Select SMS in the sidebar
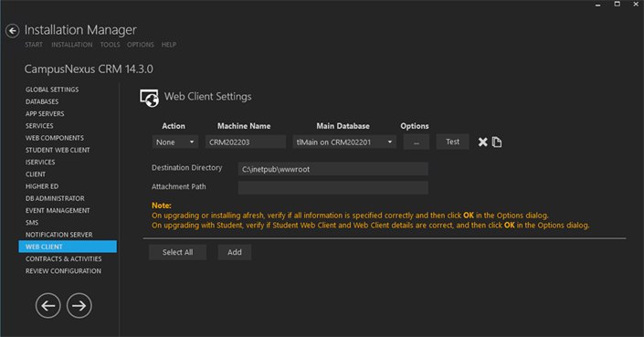Image resolution: width=644 pixels, height=337 pixels. click(x=32, y=223)
